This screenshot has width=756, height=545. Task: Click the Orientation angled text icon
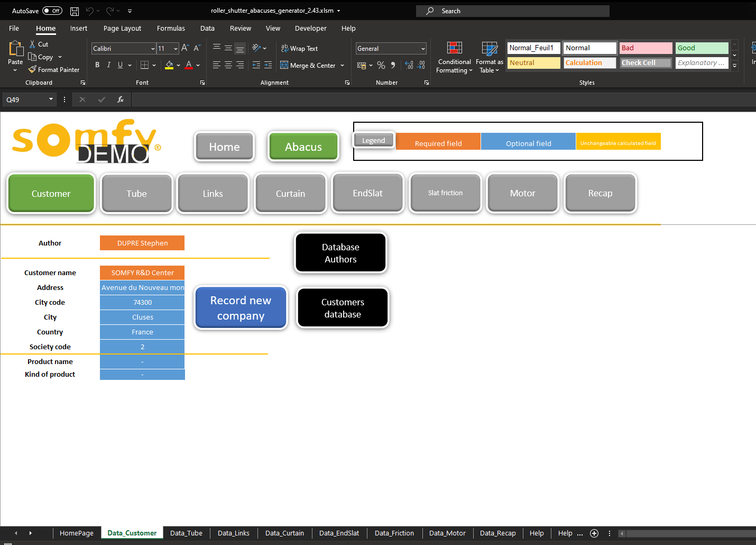[x=256, y=48]
